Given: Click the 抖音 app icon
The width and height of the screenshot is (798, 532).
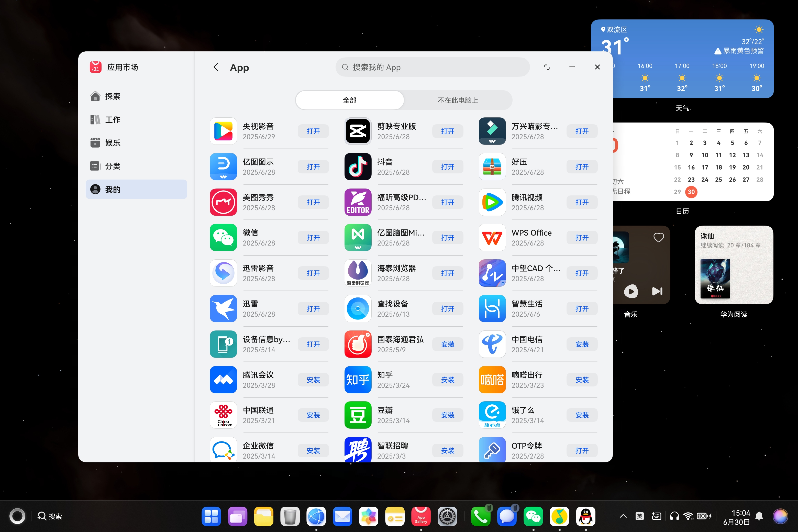Looking at the screenshot, I should click(x=358, y=167).
